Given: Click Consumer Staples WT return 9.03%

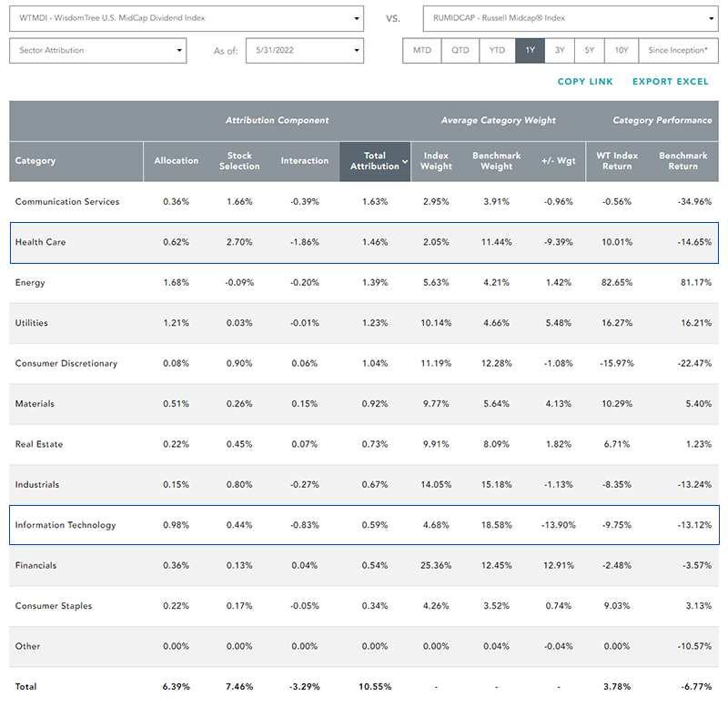Looking at the screenshot, I should (x=617, y=606).
